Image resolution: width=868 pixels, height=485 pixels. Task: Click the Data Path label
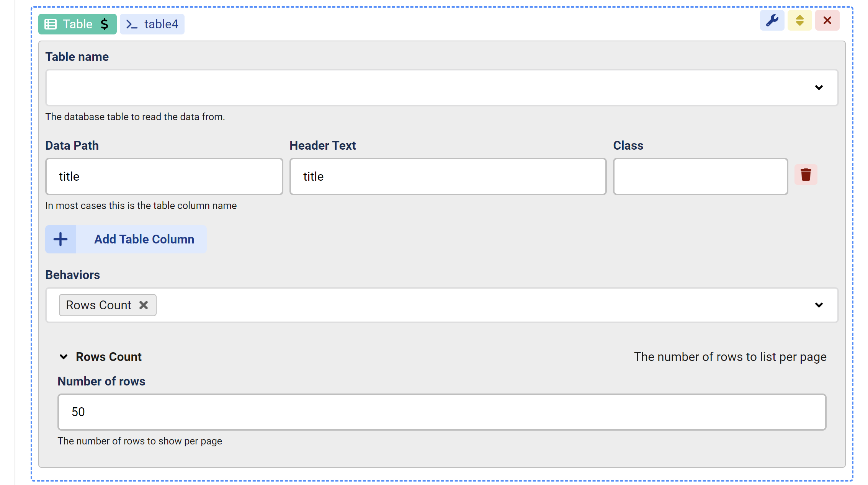tap(72, 145)
